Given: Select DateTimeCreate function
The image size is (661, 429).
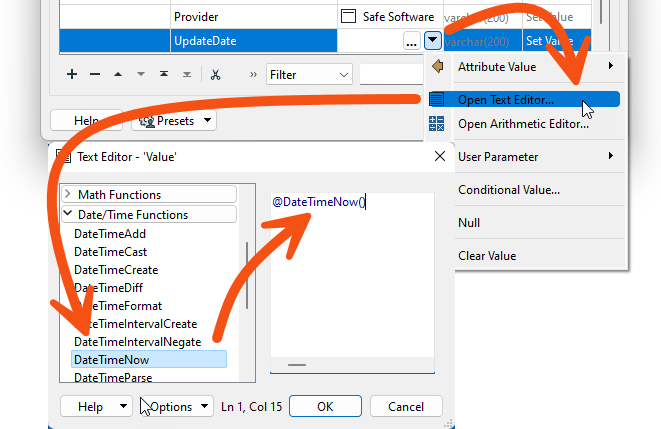Looking at the screenshot, I should (x=116, y=270).
